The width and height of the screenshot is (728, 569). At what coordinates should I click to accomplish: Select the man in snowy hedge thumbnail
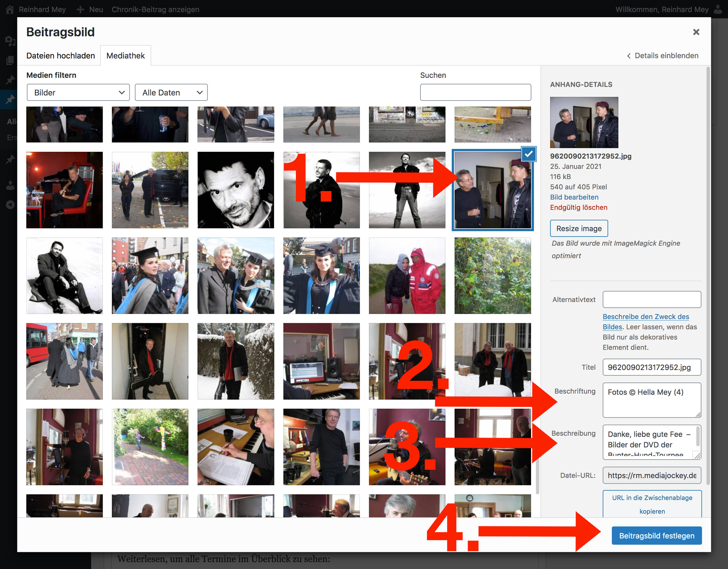coord(236,361)
